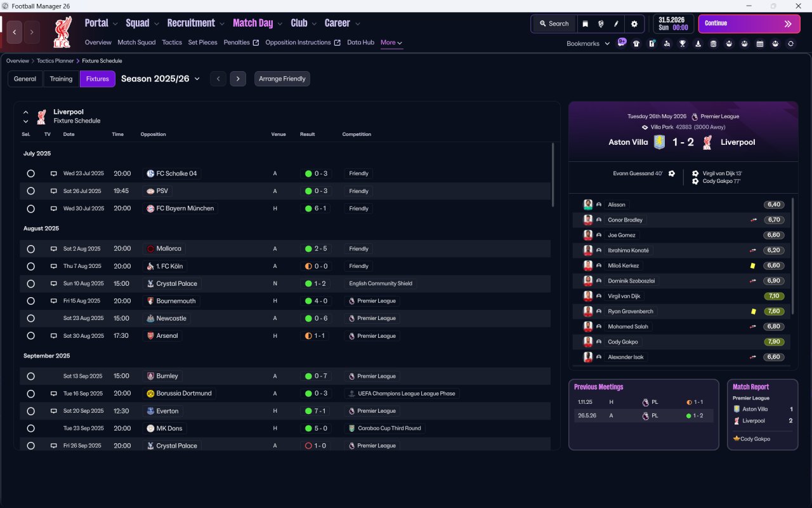Go to the previous season arrow button
Image resolution: width=812 pixels, height=508 pixels.
[218, 79]
